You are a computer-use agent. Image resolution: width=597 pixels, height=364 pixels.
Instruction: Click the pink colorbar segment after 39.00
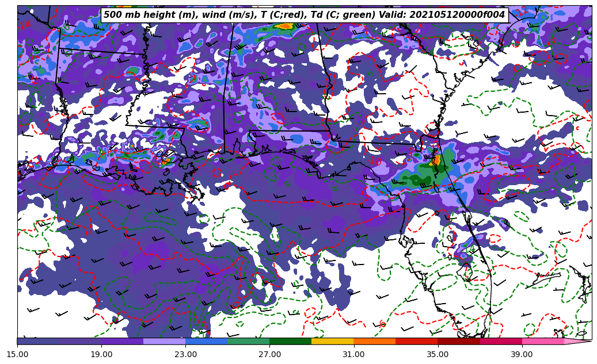click(543, 341)
